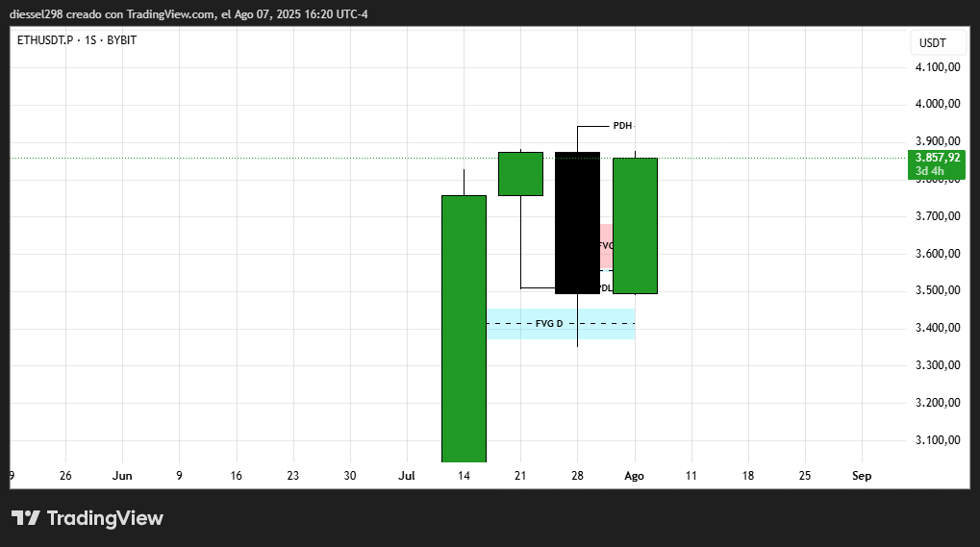Click the 4.100,00 price axis label

coord(938,67)
